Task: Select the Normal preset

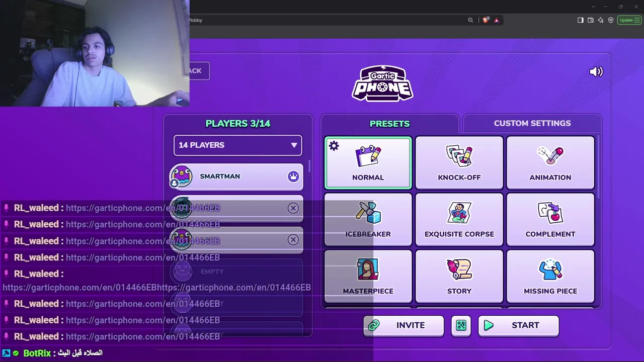Action: (x=368, y=163)
